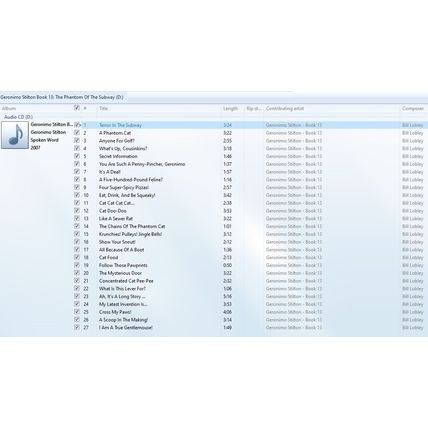Click the 1:01 length of track 14
Image resolution: width=428 pixels, height=428 pixels.
point(227,226)
